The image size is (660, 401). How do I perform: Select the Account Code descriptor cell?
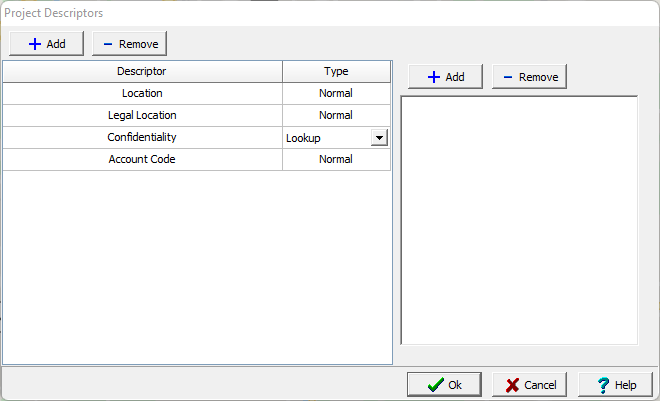[142, 159]
